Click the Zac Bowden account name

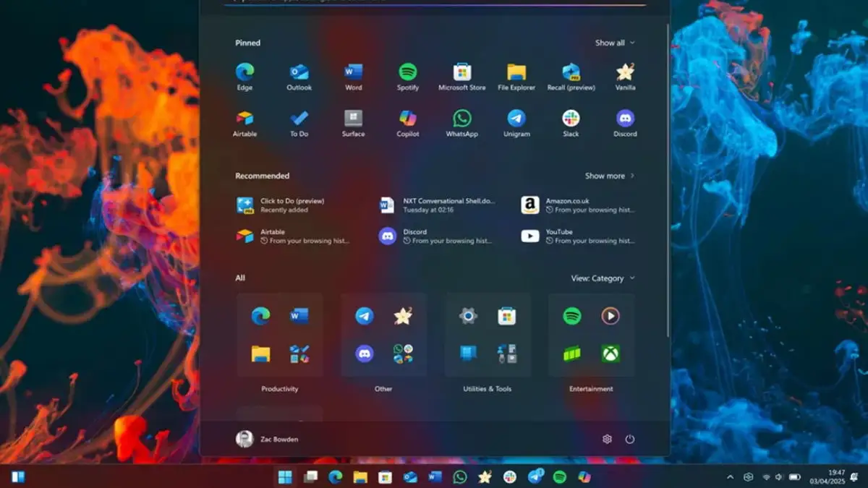[278, 439]
